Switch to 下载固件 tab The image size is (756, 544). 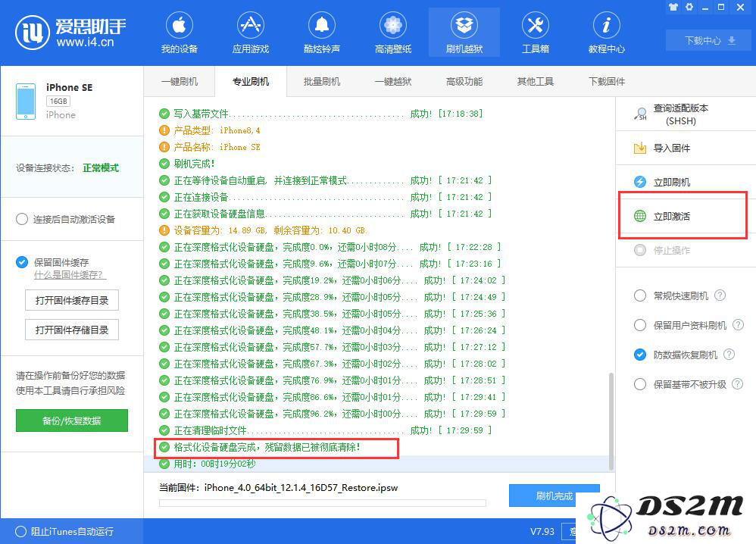tap(607, 82)
